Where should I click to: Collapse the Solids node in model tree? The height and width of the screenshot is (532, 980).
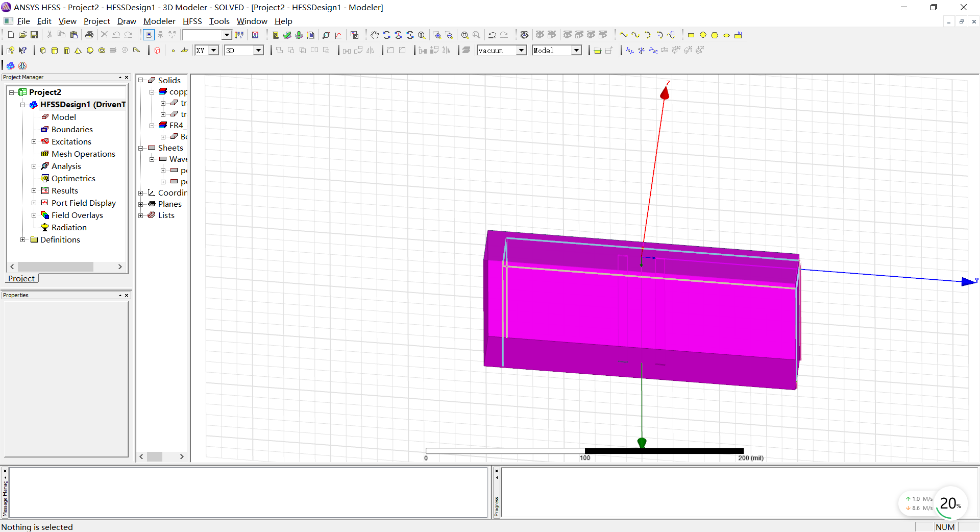tap(141, 80)
